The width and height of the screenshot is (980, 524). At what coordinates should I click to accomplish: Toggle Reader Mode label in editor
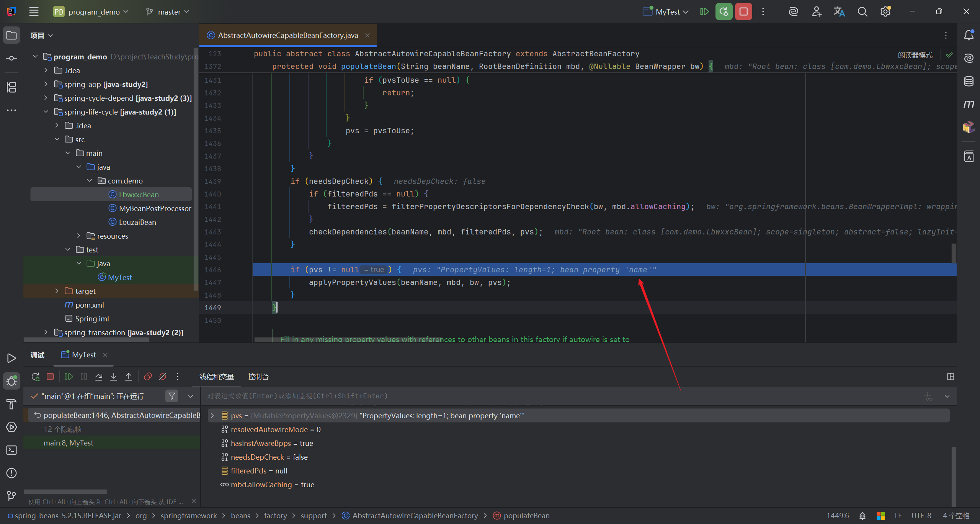[x=915, y=55]
